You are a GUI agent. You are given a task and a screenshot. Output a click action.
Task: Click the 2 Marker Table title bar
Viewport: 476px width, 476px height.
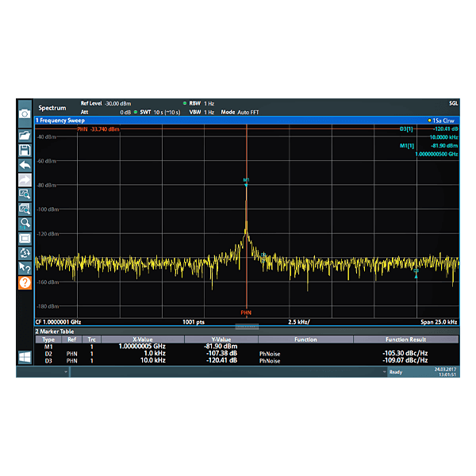pyautogui.click(x=55, y=332)
